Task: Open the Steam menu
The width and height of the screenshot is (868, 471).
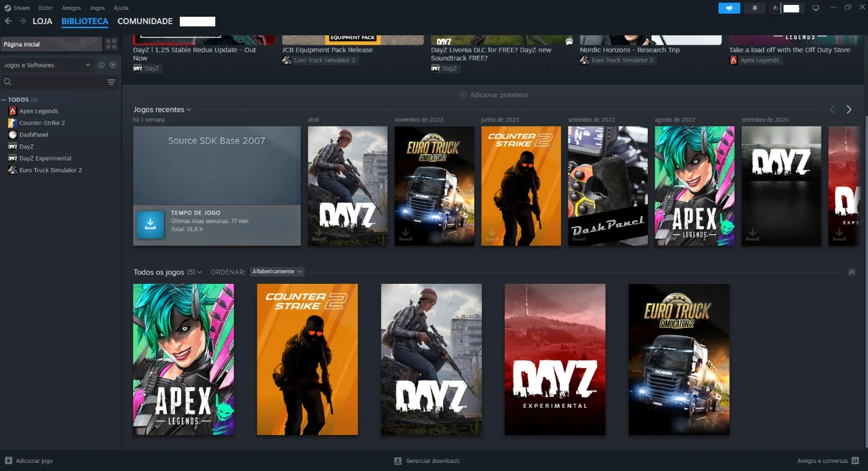Action: [22, 8]
